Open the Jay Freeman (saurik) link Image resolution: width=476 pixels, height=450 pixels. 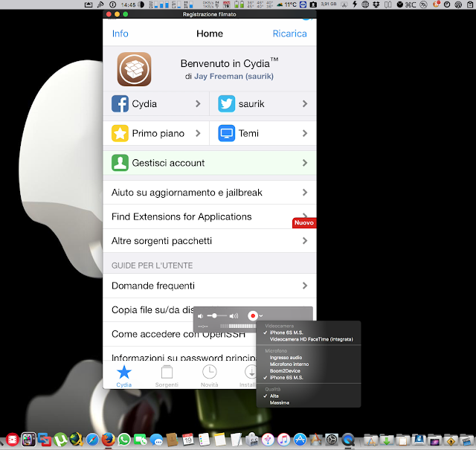pyautogui.click(x=234, y=76)
